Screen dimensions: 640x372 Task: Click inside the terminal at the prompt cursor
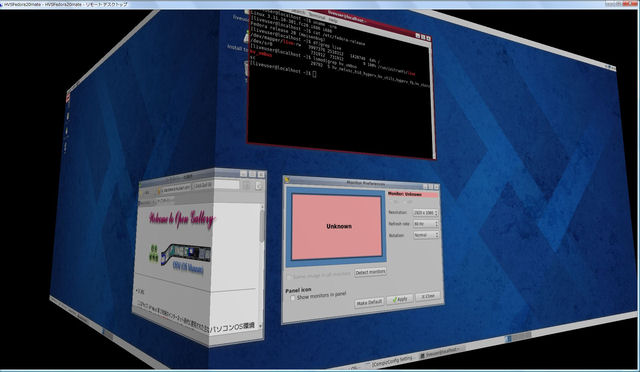pyautogui.click(x=314, y=74)
